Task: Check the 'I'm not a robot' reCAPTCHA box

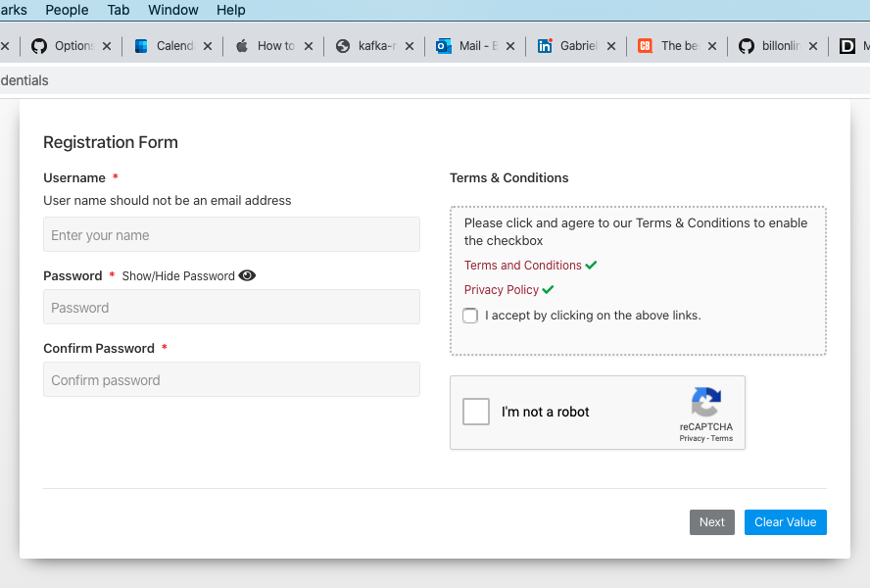Action: tap(476, 412)
